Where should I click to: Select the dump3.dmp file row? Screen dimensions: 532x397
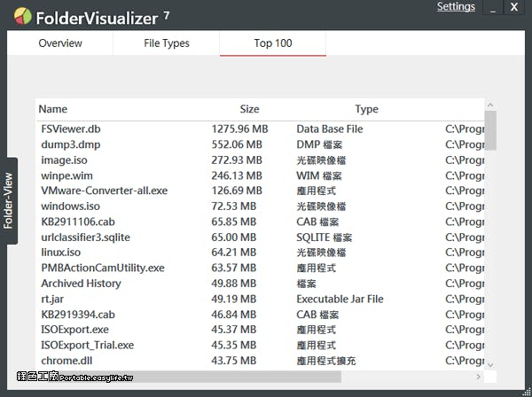click(x=261, y=144)
